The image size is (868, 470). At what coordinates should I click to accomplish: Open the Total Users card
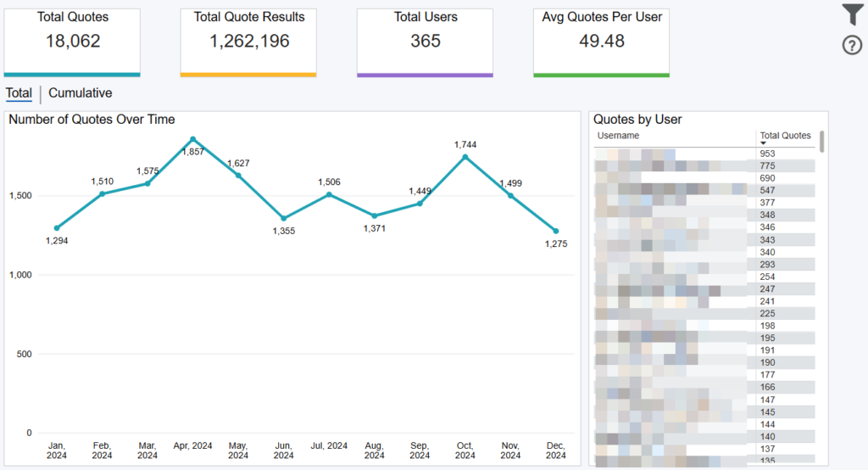425,41
